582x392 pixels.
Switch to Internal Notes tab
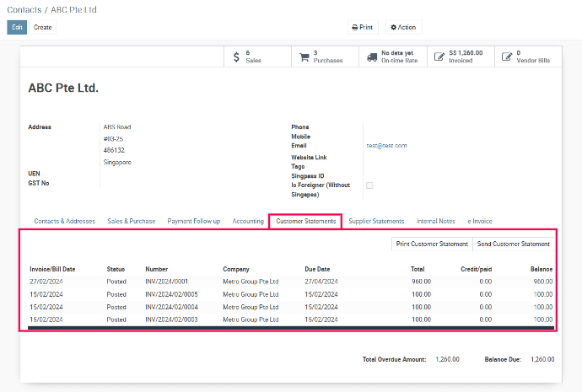[x=436, y=221]
